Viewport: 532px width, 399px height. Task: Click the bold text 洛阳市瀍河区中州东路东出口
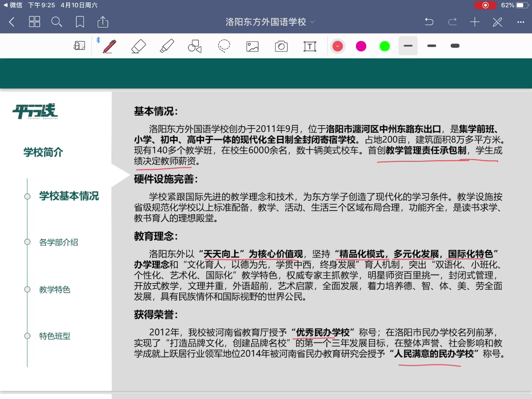[383, 129]
